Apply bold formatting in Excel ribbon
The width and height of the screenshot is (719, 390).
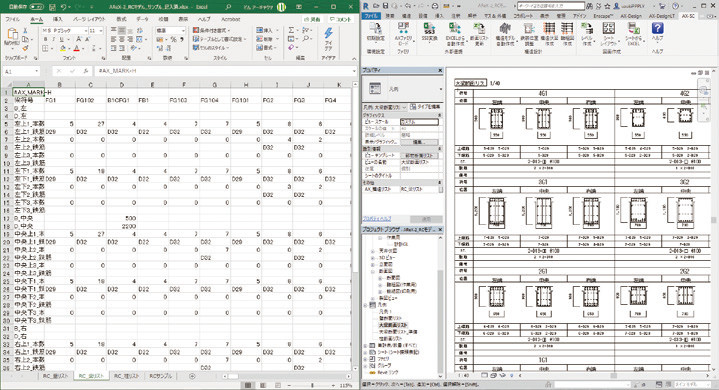click(45, 39)
